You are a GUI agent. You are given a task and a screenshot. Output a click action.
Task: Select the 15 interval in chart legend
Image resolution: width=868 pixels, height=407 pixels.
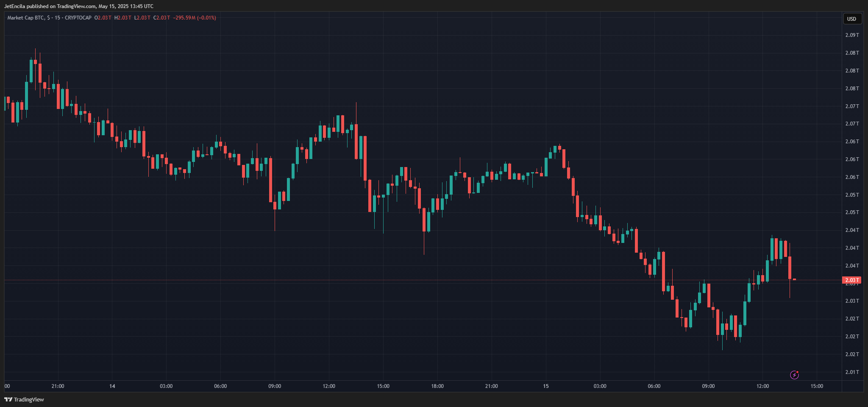[x=57, y=18]
